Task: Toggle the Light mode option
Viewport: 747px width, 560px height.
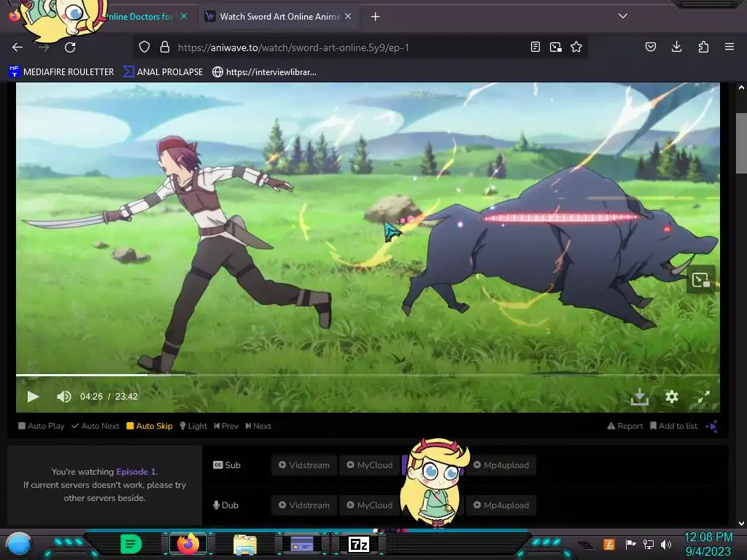Action: (x=193, y=426)
